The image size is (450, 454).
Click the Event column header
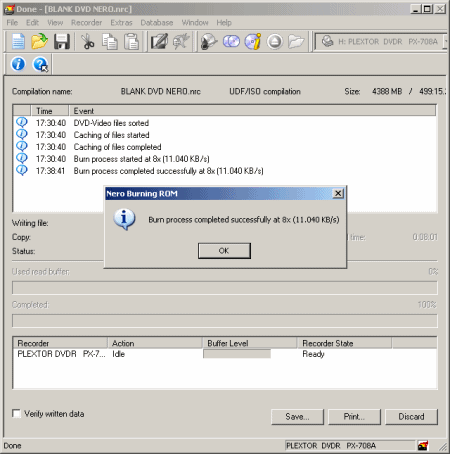(252, 111)
